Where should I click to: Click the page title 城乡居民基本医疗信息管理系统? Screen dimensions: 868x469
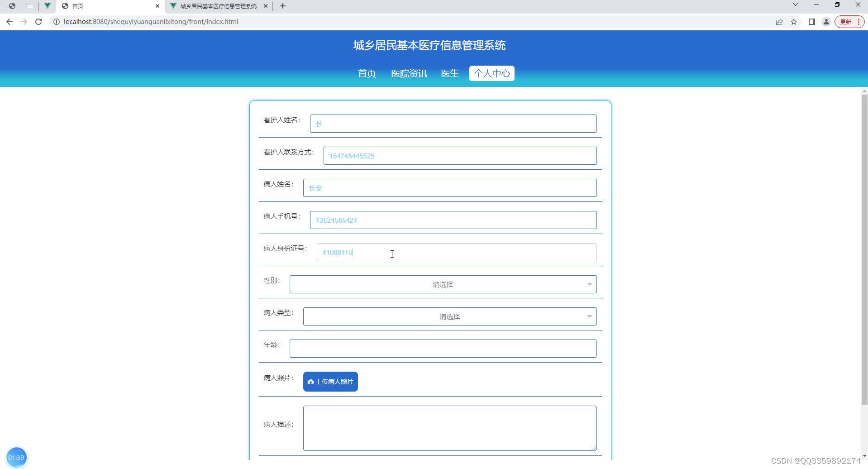click(x=429, y=45)
